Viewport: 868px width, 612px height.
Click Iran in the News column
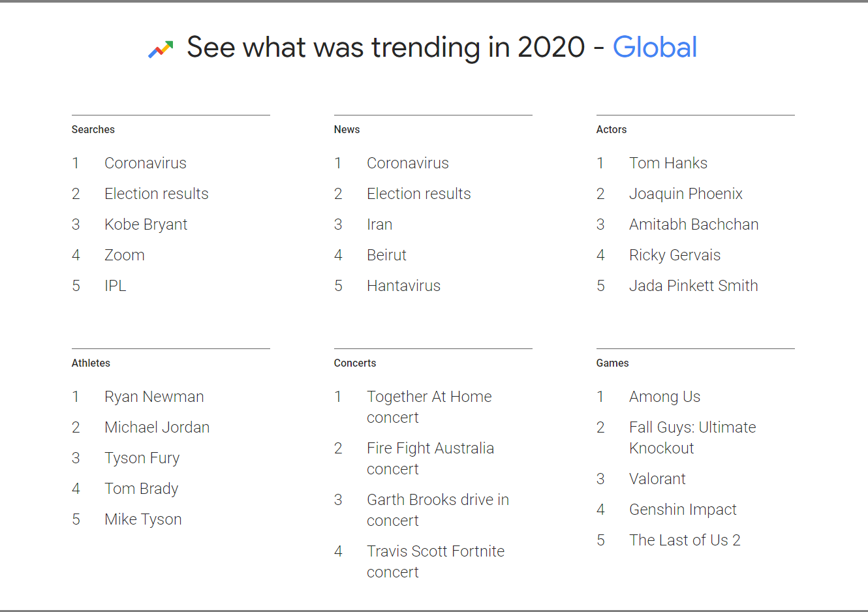379,224
